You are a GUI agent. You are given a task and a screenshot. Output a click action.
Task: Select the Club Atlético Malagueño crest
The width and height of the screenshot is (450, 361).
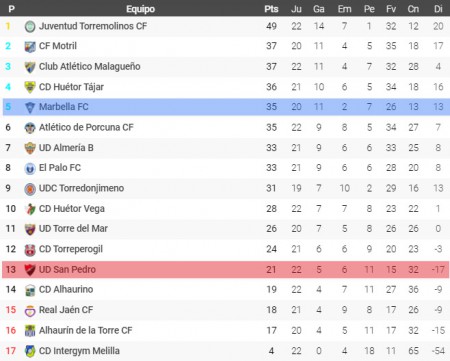pyautogui.click(x=30, y=67)
